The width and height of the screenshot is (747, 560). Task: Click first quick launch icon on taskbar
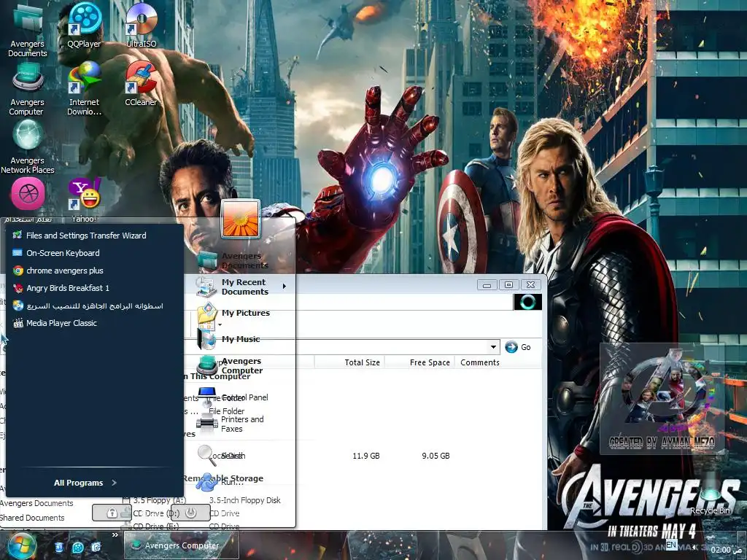pyautogui.click(x=59, y=547)
